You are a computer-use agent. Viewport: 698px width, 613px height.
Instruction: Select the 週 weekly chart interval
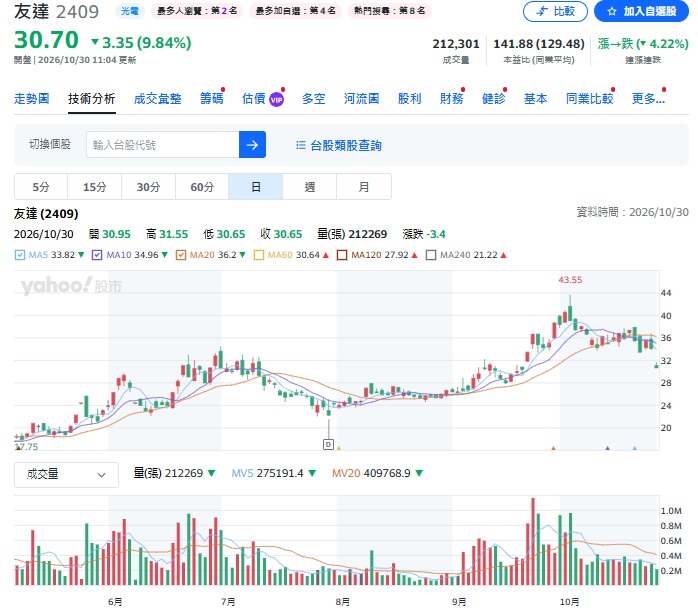click(x=310, y=187)
